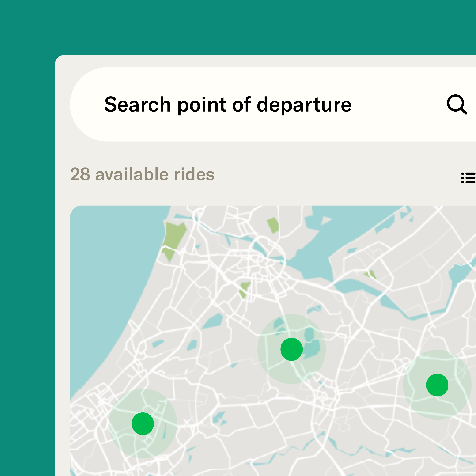Select the bottom-left green ride marker

pyautogui.click(x=143, y=424)
